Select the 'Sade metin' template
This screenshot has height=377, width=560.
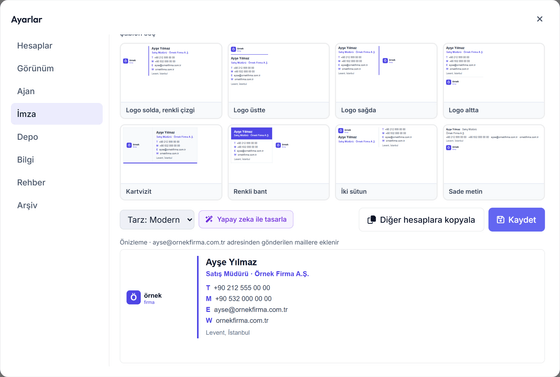click(x=494, y=162)
